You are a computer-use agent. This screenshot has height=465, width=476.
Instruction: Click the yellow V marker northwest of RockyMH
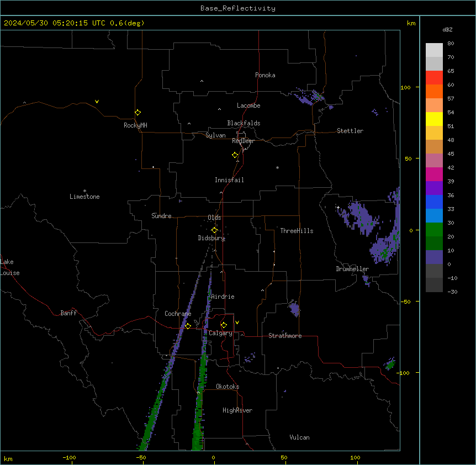point(97,102)
